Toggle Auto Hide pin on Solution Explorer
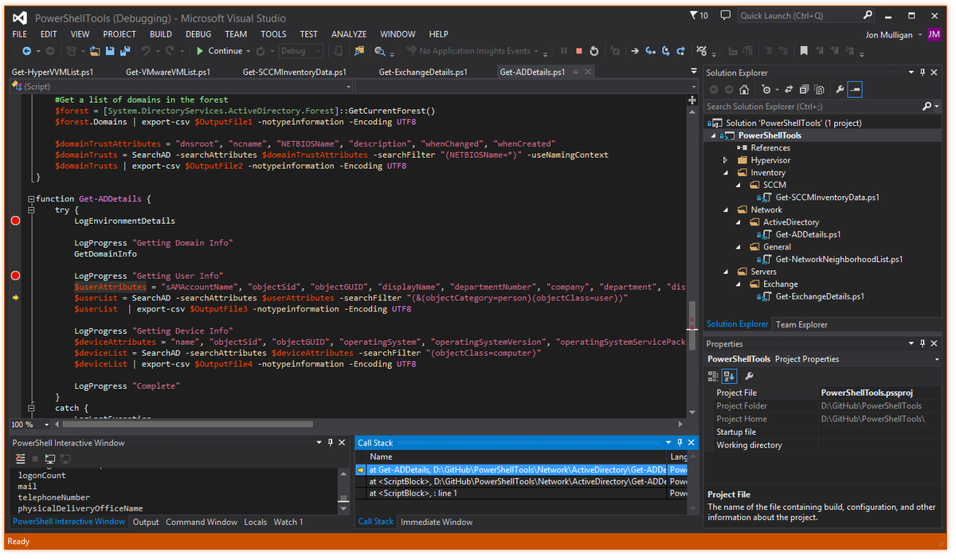The height and width of the screenshot is (560, 956). (x=923, y=72)
